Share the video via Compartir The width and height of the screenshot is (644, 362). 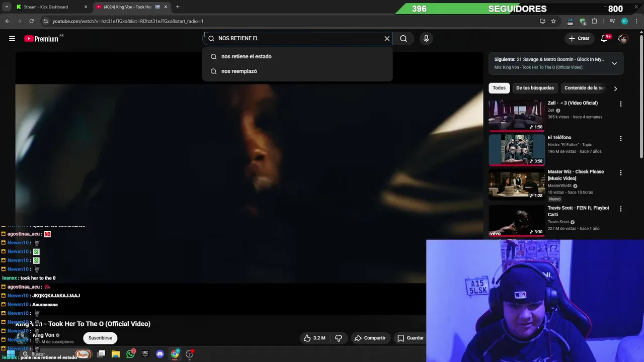(370, 338)
